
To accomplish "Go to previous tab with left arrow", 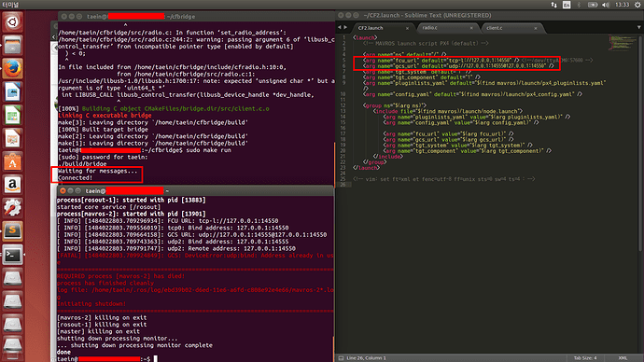I will click(x=339, y=27).
